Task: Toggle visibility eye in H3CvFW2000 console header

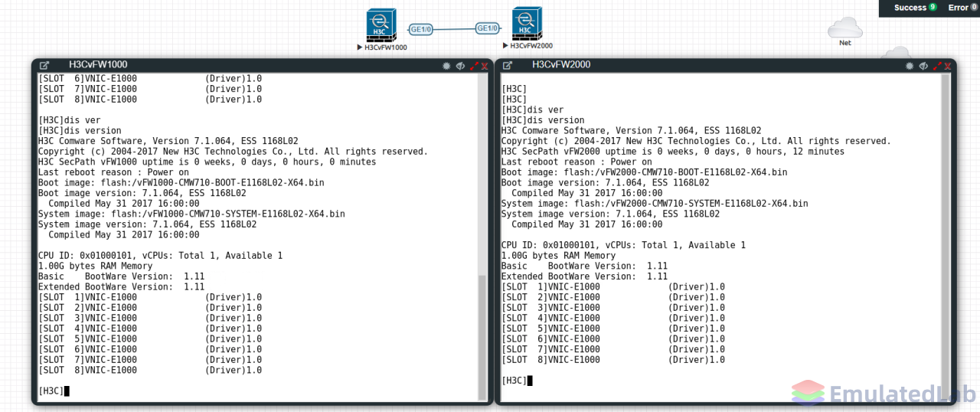Action: tap(923, 66)
